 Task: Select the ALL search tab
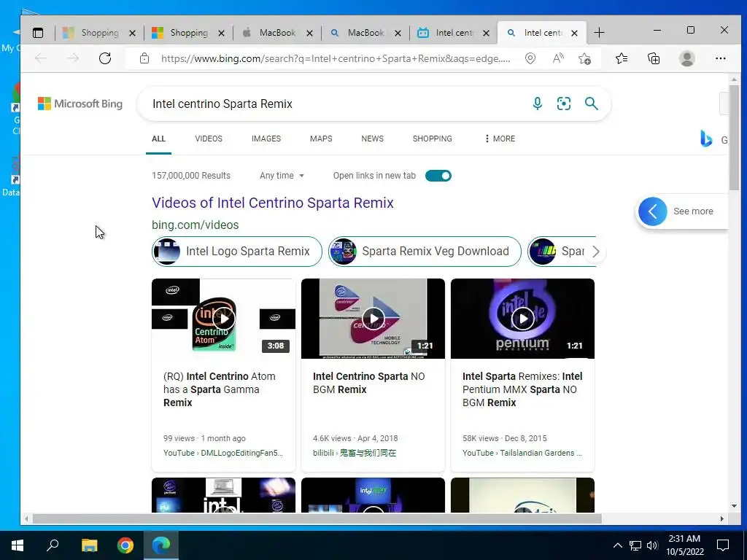coord(158,139)
